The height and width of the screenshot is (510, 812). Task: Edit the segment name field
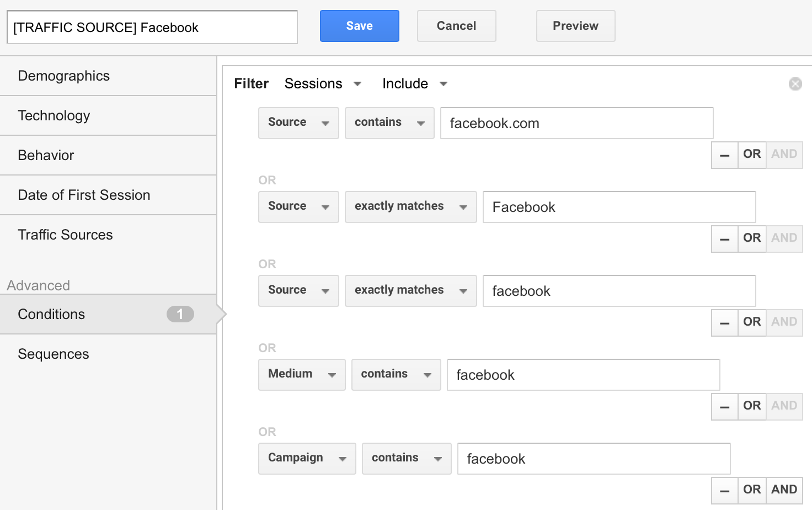(152, 27)
